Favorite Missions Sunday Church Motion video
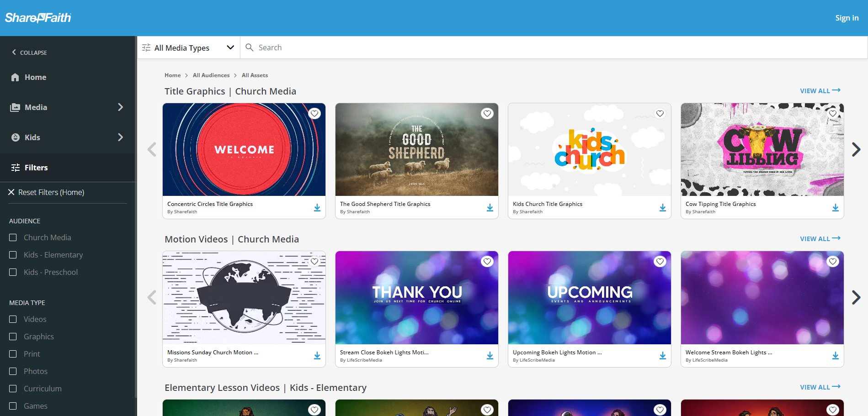This screenshot has width=868, height=416. [314, 262]
